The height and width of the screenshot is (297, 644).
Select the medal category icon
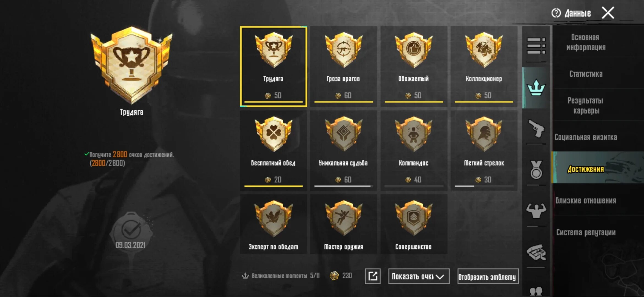pyautogui.click(x=536, y=169)
